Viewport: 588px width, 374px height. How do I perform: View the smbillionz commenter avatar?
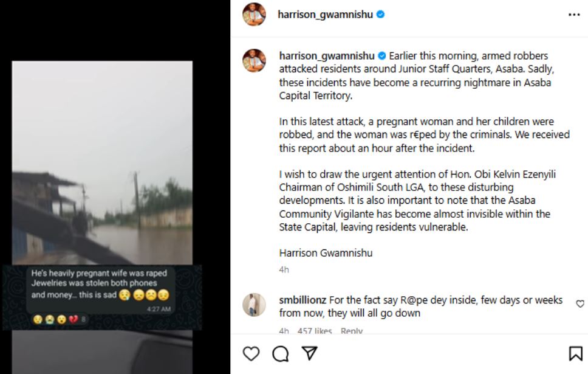(255, 305)
